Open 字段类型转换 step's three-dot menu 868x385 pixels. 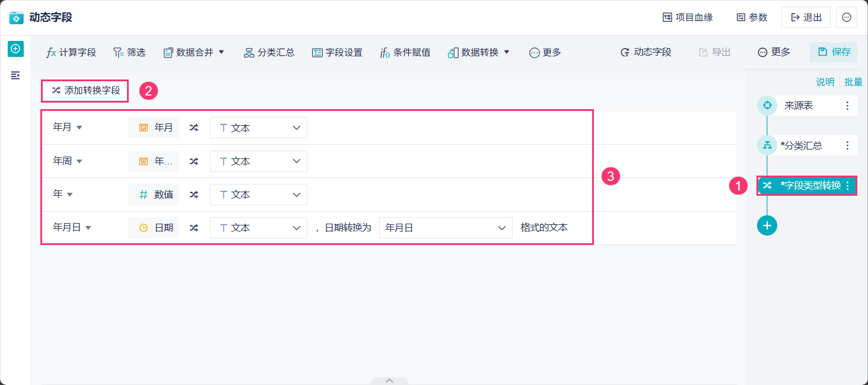[847, 186]
